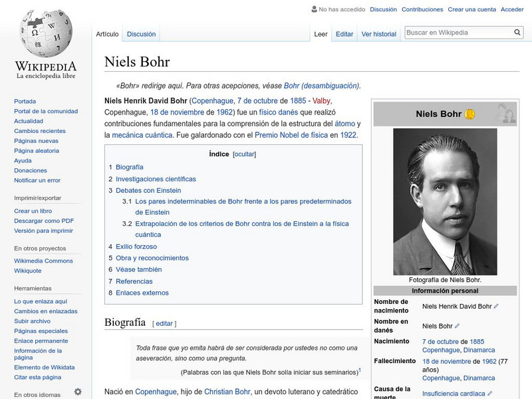
Task: Open the Discusión tab
Action: tap(141, 34)
